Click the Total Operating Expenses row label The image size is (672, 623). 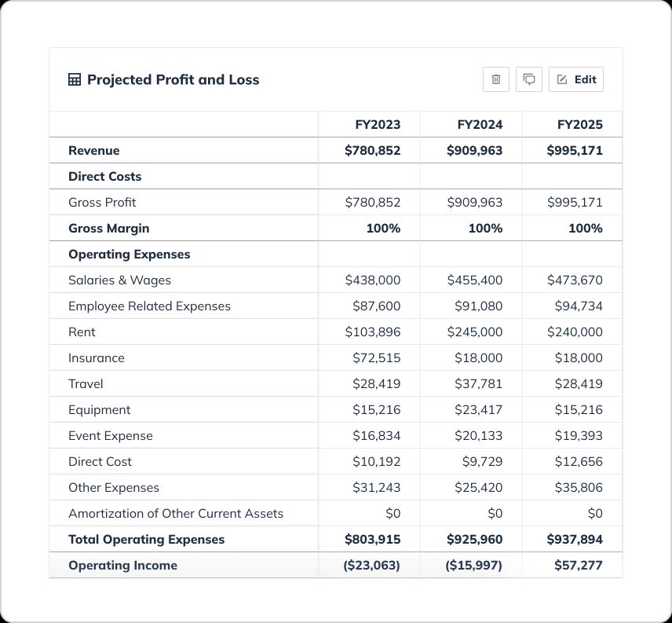tap(145, 539)
